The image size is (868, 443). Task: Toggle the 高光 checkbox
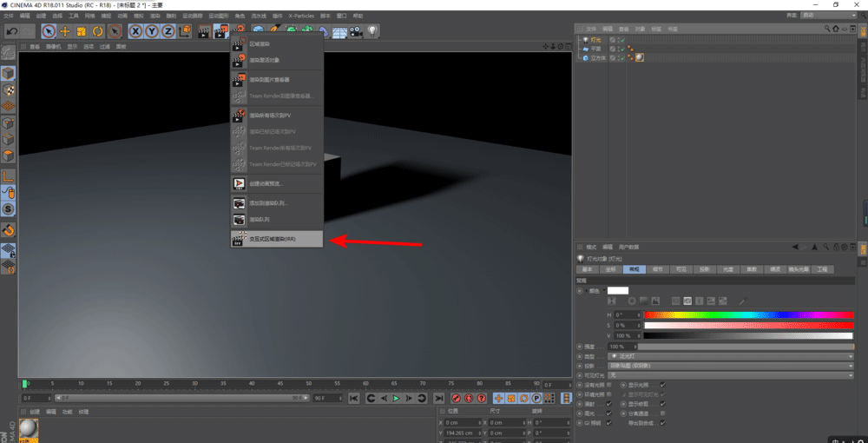(x=609, y=413)
